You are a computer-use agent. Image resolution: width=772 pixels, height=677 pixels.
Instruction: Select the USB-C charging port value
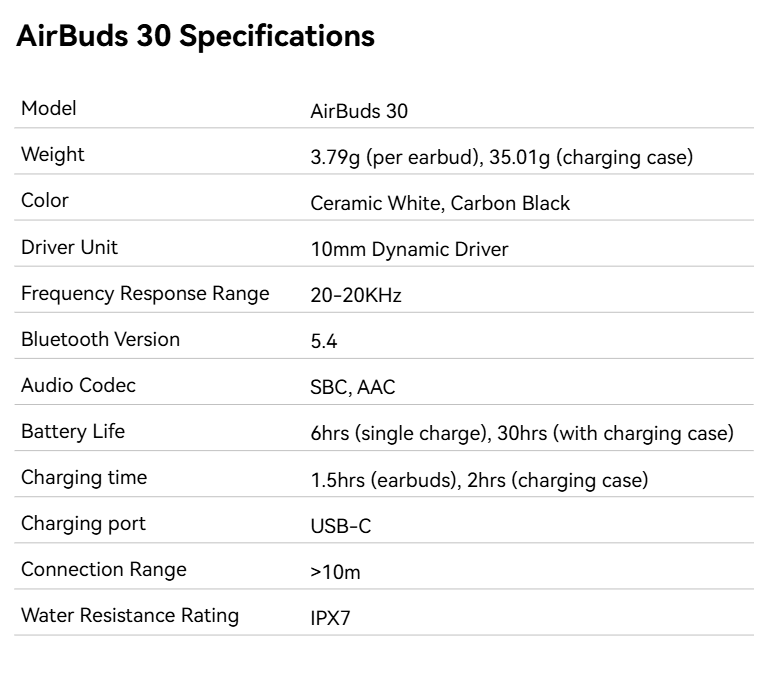(x=341, y=527)
